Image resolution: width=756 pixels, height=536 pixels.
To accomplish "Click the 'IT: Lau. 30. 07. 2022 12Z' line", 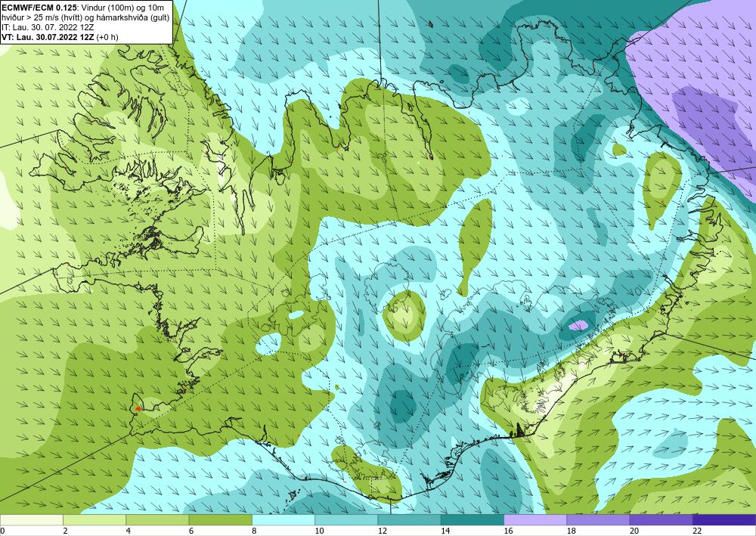I will 48,27.
